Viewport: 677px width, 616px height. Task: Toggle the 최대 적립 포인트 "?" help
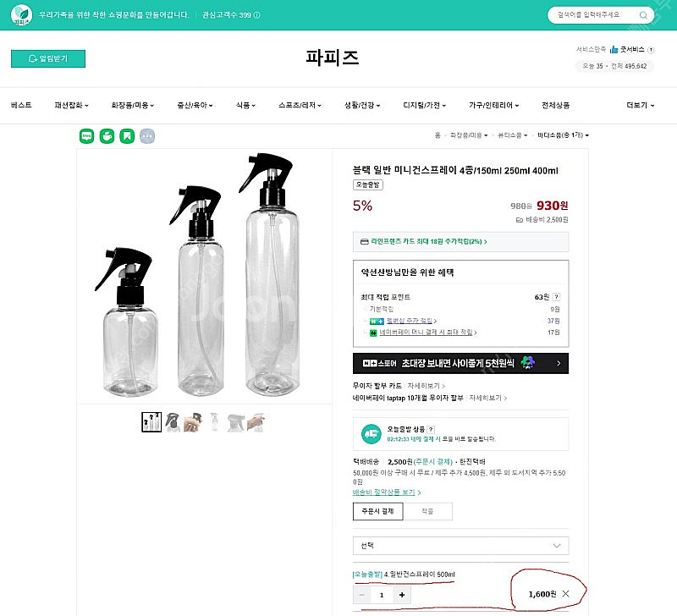557,297
